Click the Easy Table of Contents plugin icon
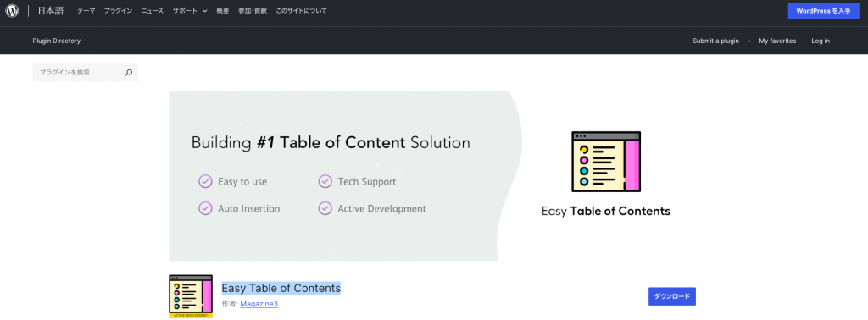868x320 pixels. point(191,296)
